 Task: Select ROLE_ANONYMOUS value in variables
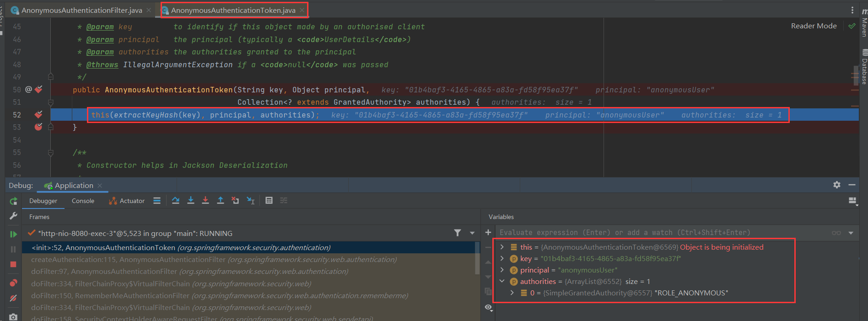pyautogui.click(x=691, y=293)
